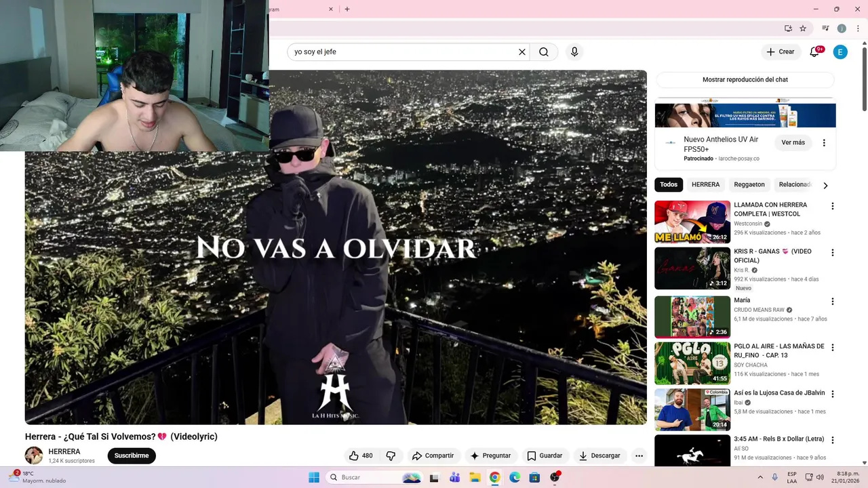Clear the YouTube search box text
Screen dimensions: 868x488
click(522, 52)
